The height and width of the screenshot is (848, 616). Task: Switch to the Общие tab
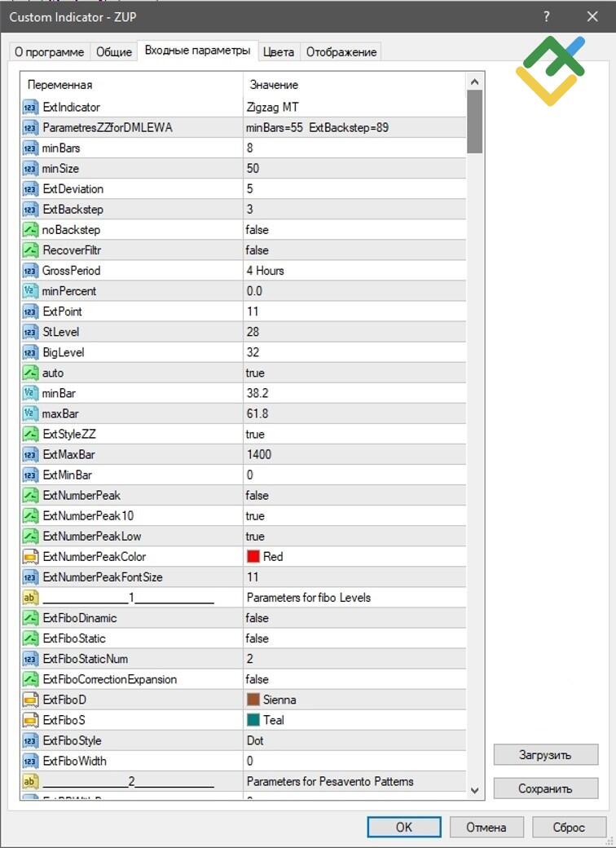(x=114, y=52)
